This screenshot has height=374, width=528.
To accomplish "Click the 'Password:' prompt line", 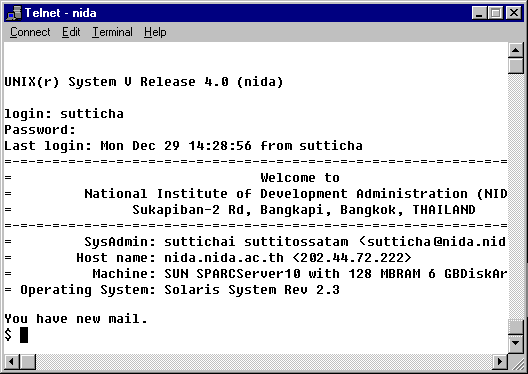I will [x=40, y=130].
